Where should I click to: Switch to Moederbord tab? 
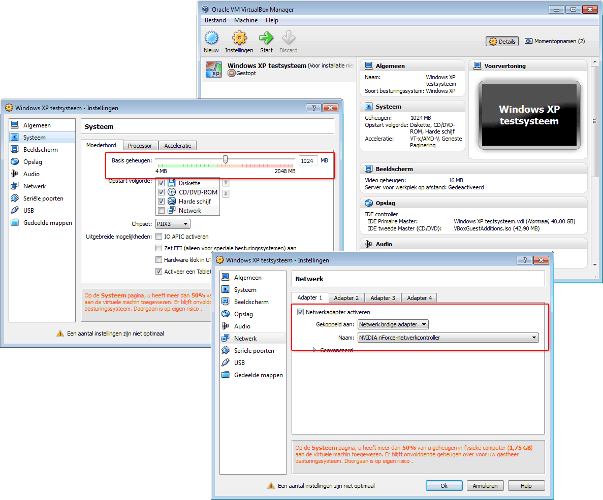pos(102,145)
